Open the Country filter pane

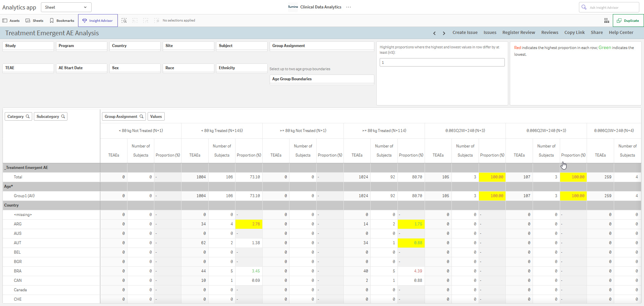click(135, 46)
